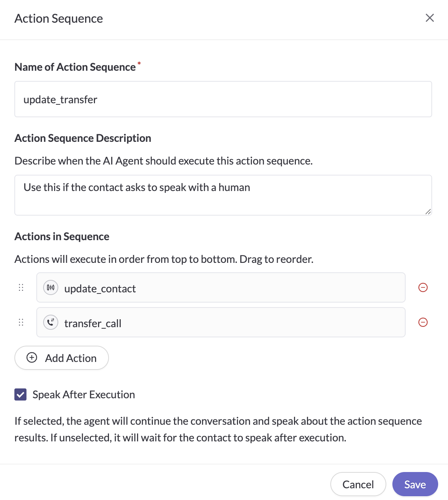
Task: Focus the Name of Action Sequence field
Action: 223,99
